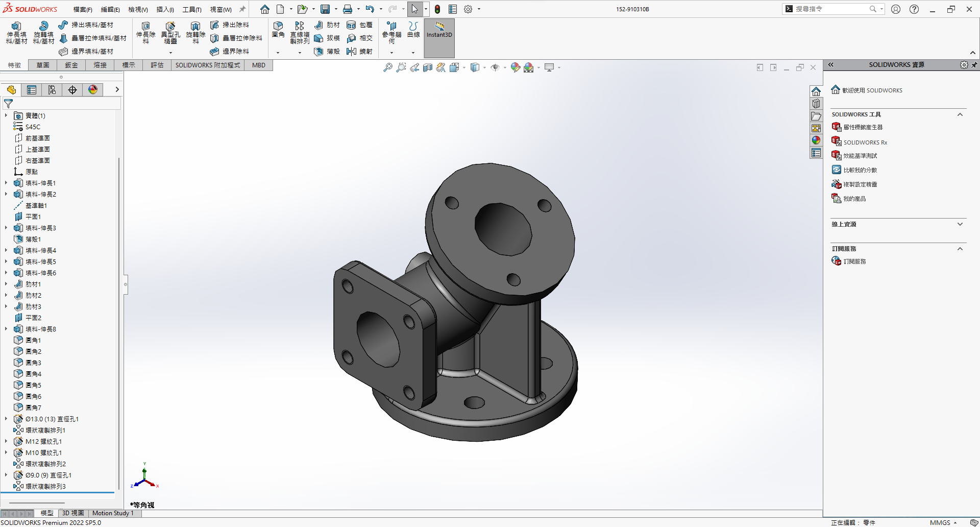The width and height of the screenshot is (980, 527).
Task: Switch to the Motion Study 1 tab
Action: pyautogui.click(x=113, y=513)
